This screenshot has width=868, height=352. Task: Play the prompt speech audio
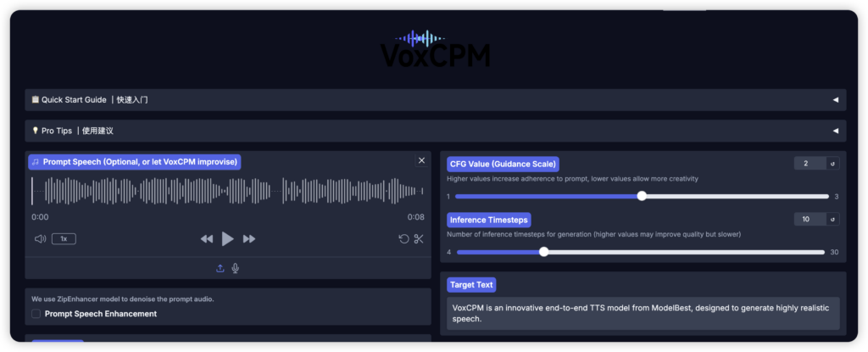(x=227, y=239)
